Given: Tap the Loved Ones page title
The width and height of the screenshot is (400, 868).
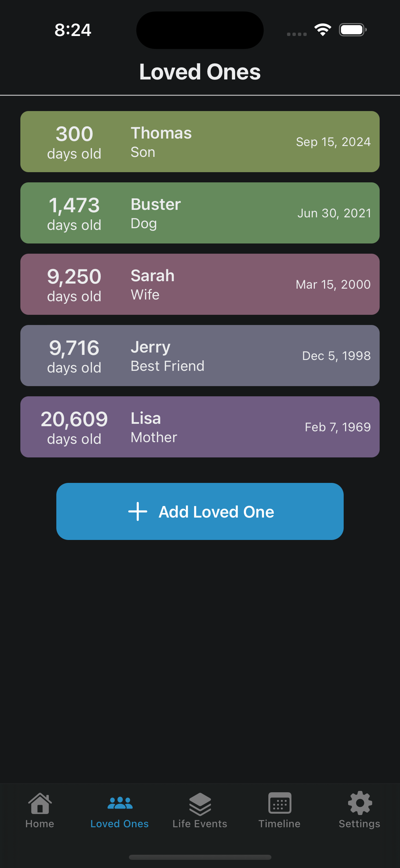Looking at the screenshot, I should [200, 72].
